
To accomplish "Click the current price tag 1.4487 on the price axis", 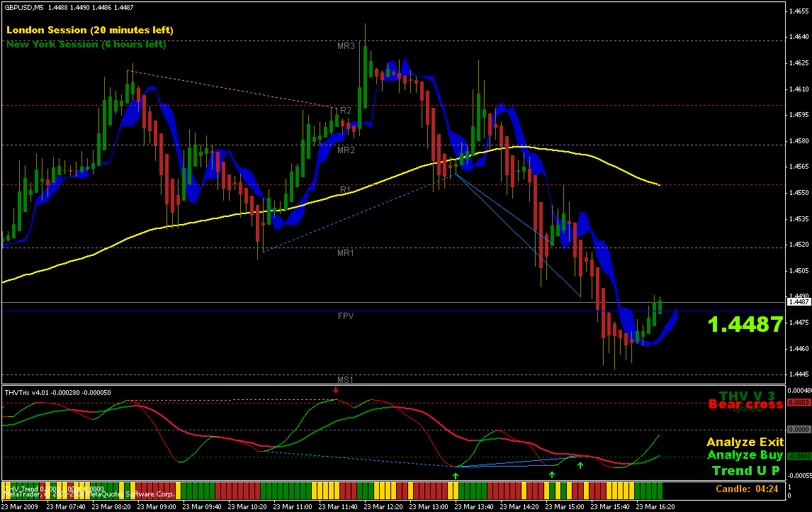I will [799, 301].
